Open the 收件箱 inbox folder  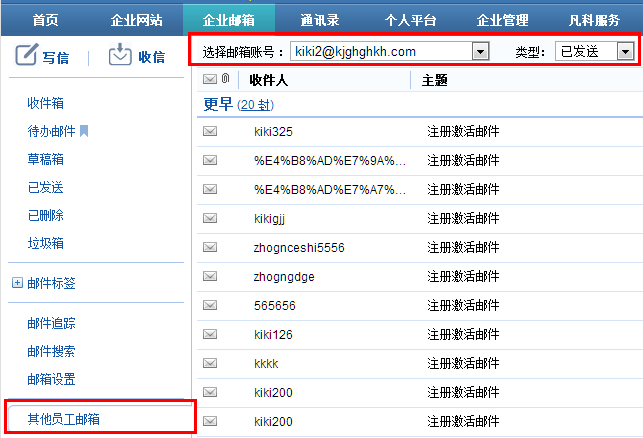(x=46, y=103)
